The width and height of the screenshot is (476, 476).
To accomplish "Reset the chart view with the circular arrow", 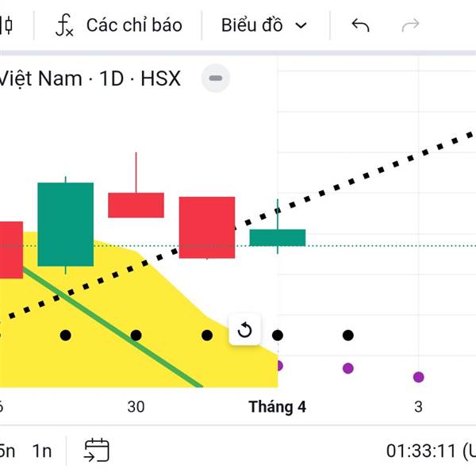I will pos(244,330).
